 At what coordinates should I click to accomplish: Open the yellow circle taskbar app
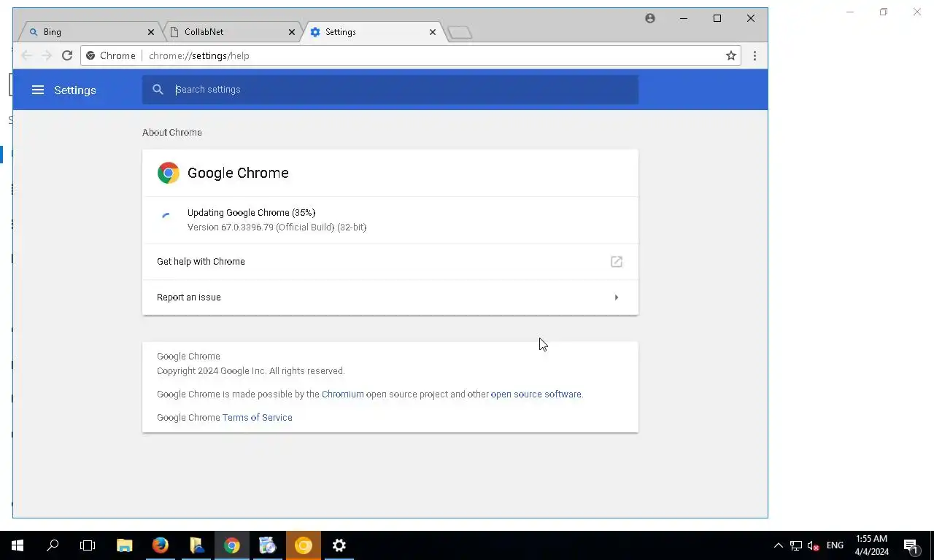click(x=304, y=545)
